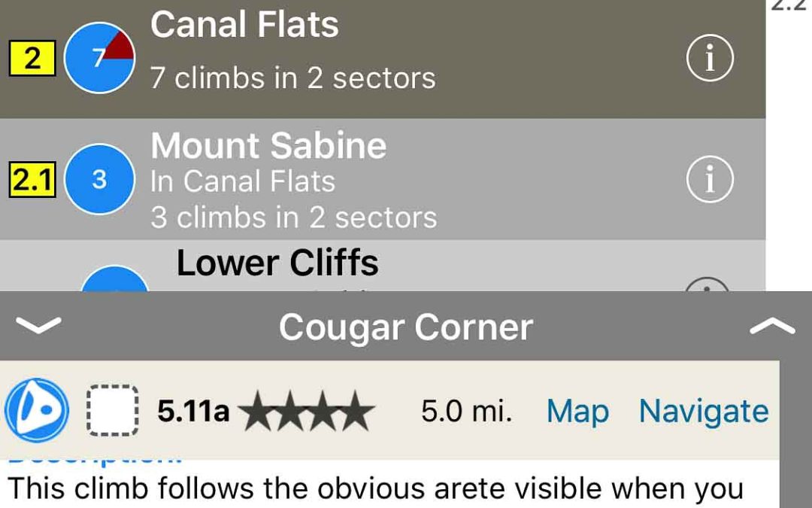Tap the yellow 2 badge
812x508 pixels.
point(32,58)
